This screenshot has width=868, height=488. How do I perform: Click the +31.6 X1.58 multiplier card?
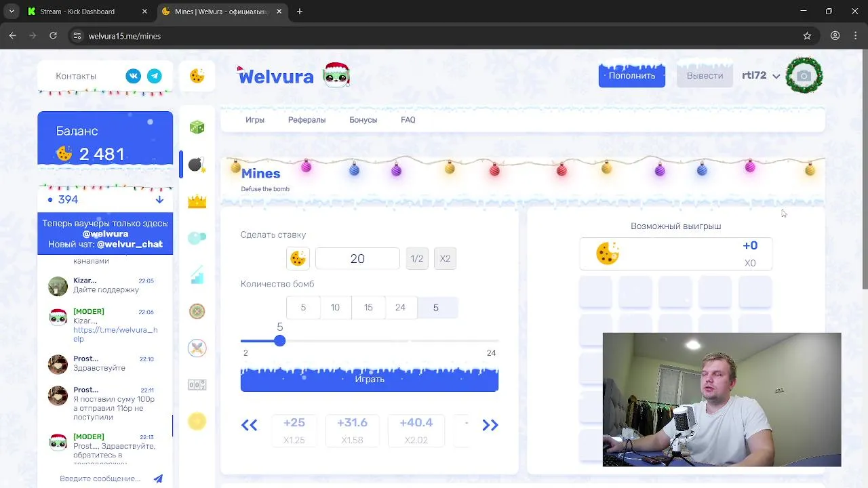pyautogui.click(x=352, y=430)
